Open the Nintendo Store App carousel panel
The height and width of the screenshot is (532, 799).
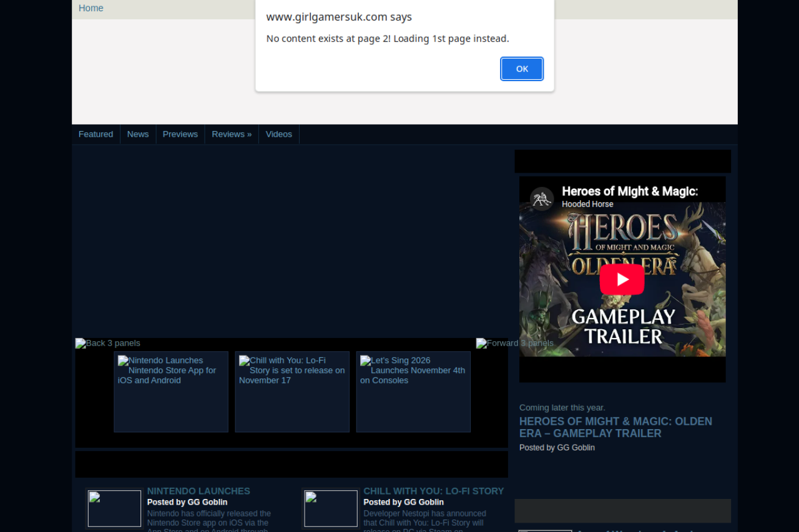[171, 392]
